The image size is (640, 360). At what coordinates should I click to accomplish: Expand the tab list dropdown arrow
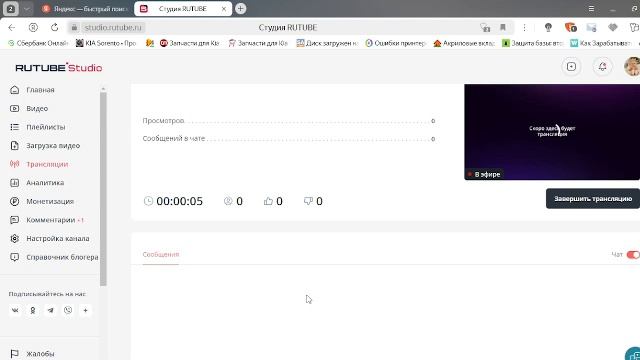(x=27, y=9)
